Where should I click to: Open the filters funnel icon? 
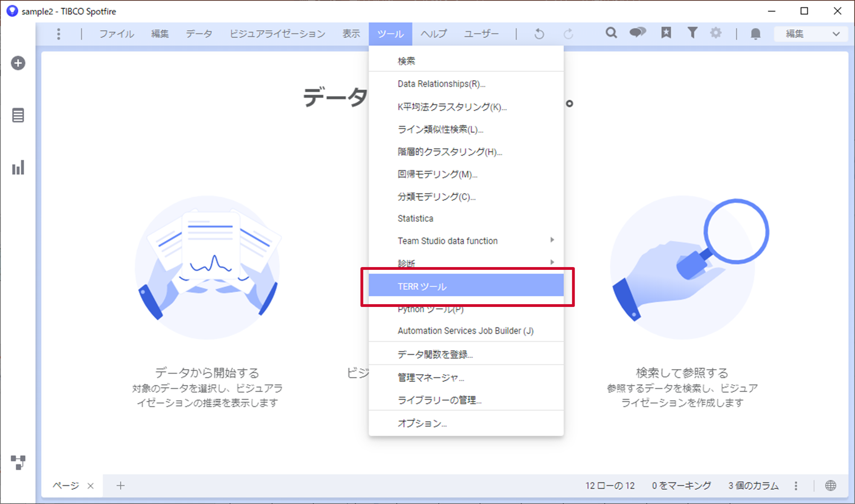pos(692,33)
